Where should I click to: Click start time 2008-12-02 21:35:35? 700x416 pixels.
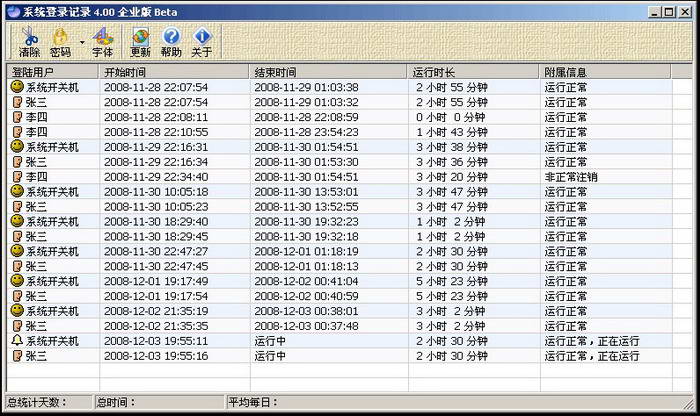pyautogui.click(x=156, y=326)
